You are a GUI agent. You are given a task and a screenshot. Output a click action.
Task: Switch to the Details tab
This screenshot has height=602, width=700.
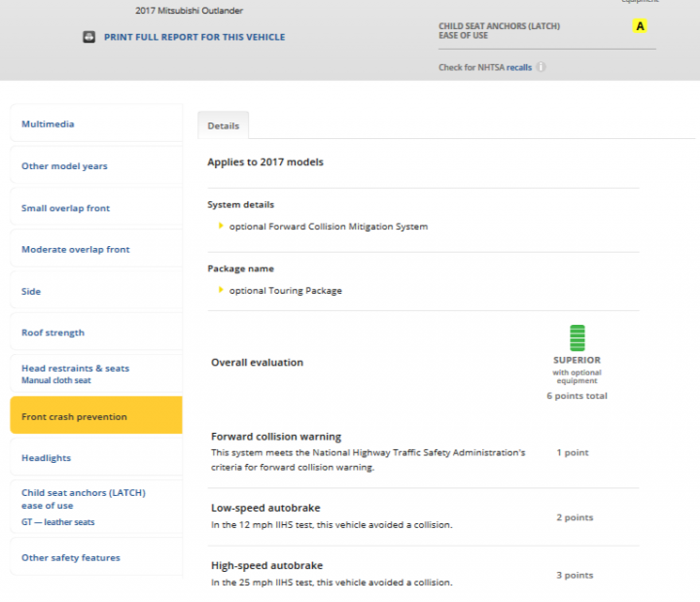(x=224, y=125)
